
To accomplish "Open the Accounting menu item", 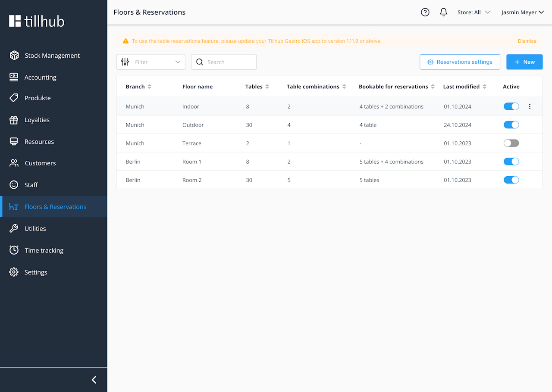I will coord(40,78).
